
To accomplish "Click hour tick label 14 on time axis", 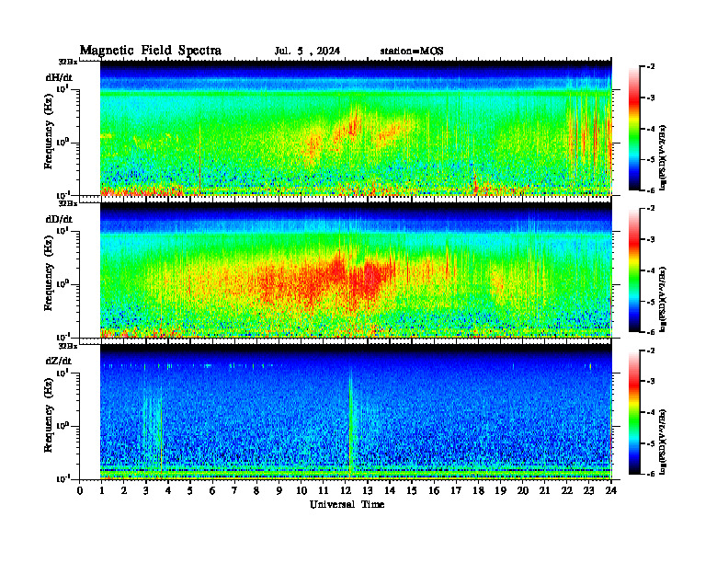I will click(x=390, y=491).
